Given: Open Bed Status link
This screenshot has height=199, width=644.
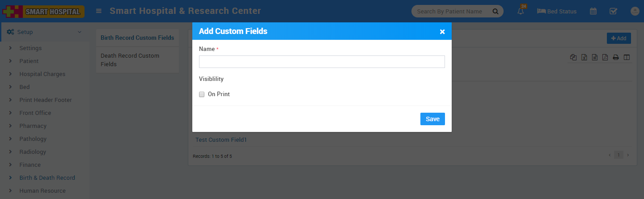Looking at the screenshot, I should coord(557,12).
